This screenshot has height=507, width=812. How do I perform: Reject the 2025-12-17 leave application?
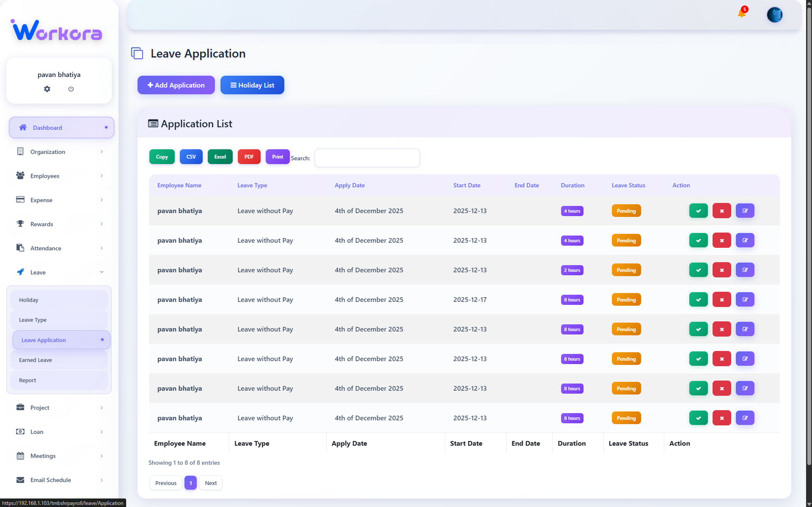click(721, 299)
